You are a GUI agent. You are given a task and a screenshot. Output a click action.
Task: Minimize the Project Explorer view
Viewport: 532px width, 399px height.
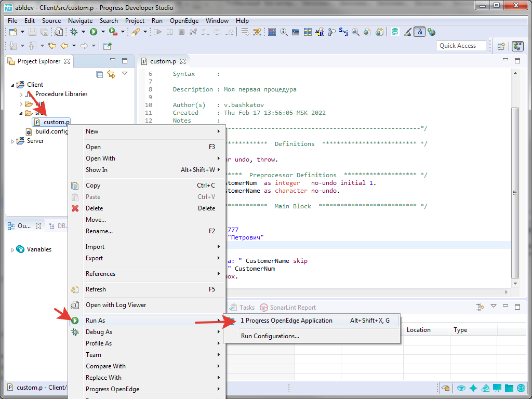(x=113, y=60)
